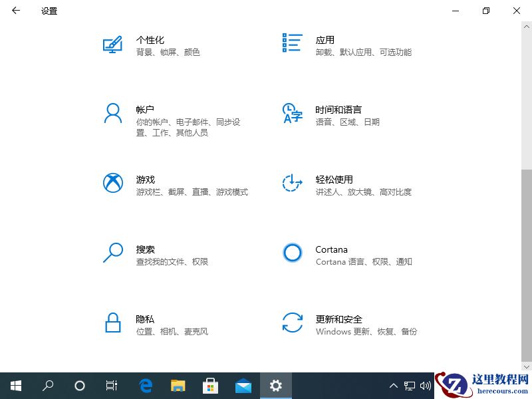532x399 pixels.
Task: Click the Settings gear on the taskbar
Action: click(275, 386)
